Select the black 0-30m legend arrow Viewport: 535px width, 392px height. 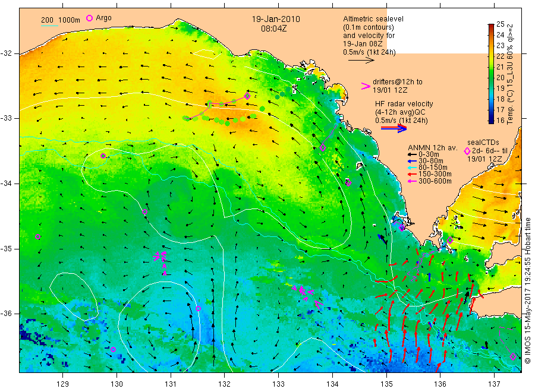pos(412,154)
